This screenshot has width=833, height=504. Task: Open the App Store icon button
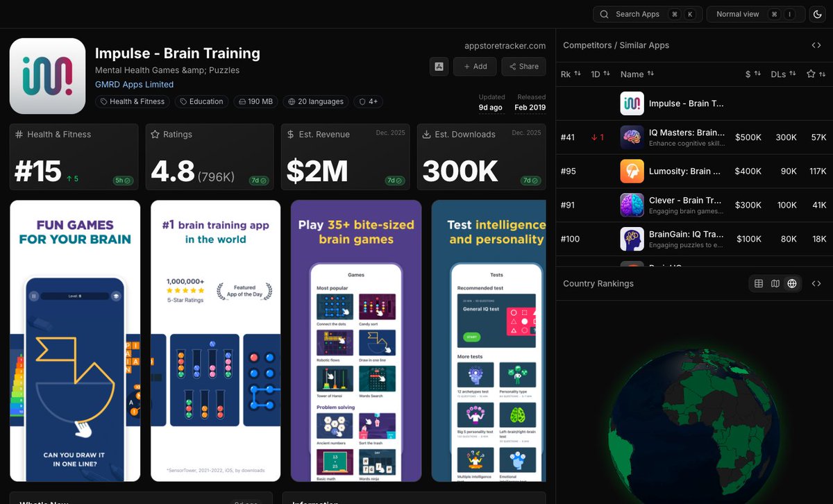click(x=439, y=67)
